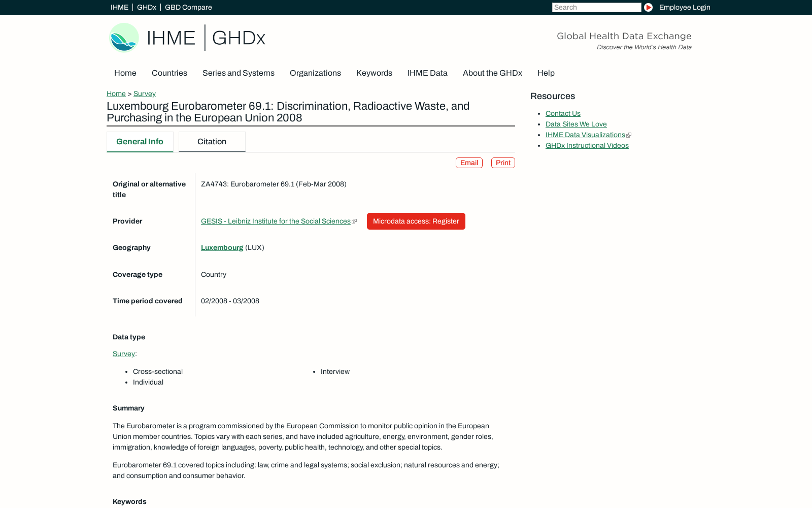Open Contact Us resource link

click(x=563, y=114)
